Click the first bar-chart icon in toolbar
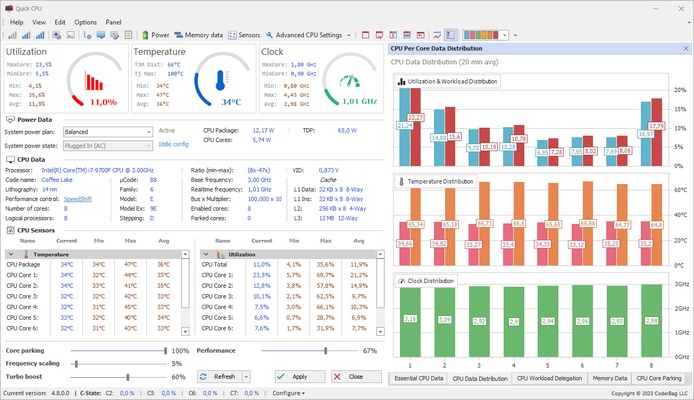Image resolution: width=694 pixels, height=400 pixels. (x=10, y=34)
